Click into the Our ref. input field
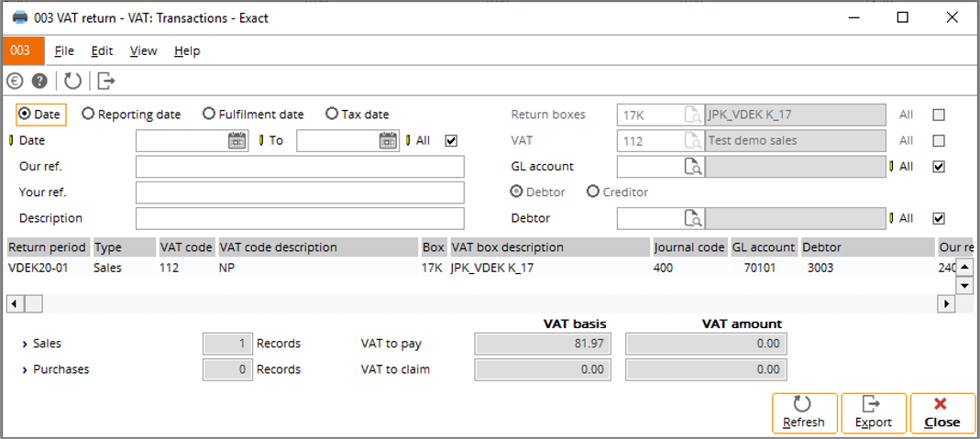The width and height of the screenshot is (980, 439). [x=300, y=167]
